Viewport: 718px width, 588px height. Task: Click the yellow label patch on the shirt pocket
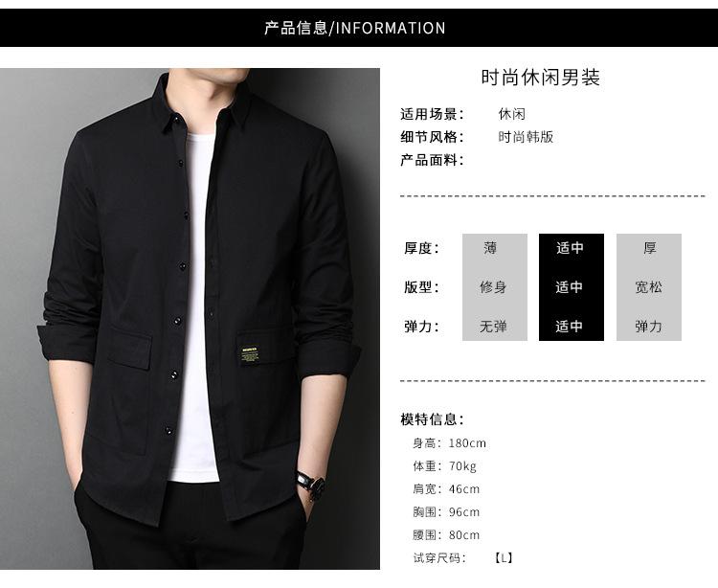(x=250, y=355)
